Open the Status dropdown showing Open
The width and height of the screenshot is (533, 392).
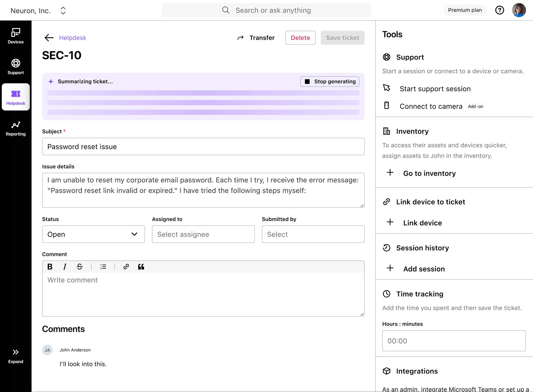point(93,234)
